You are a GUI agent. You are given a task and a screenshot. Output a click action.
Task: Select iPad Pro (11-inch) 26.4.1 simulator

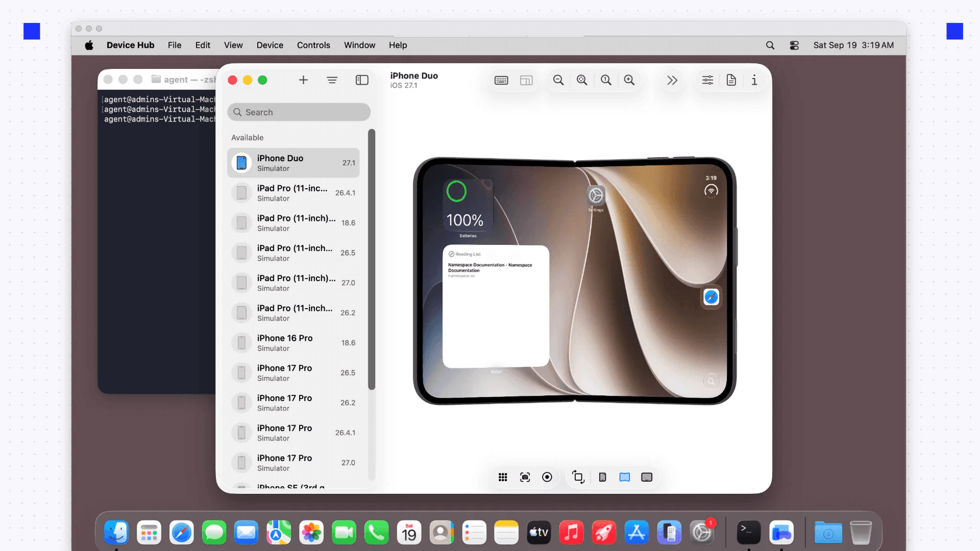(x=293, y=193)
